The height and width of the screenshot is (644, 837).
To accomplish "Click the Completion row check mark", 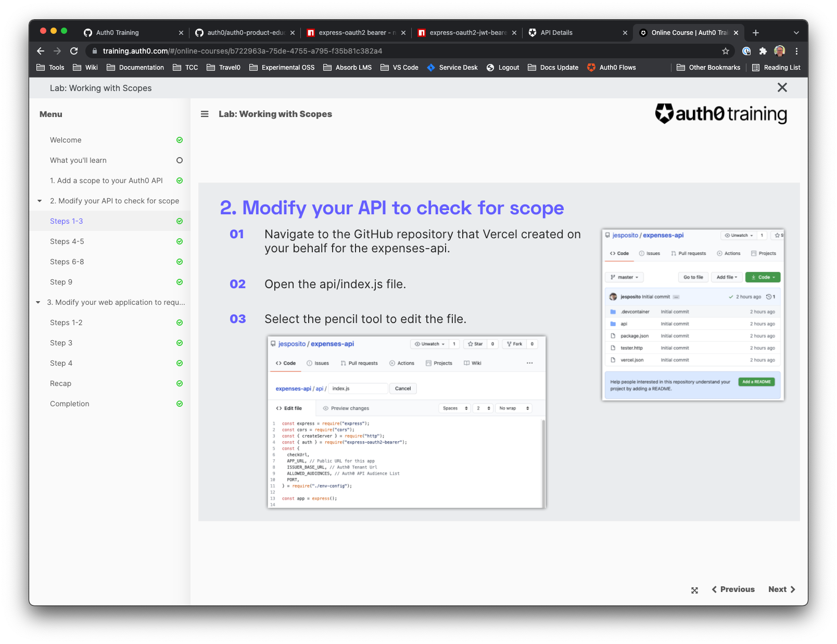I will point(180,404).
